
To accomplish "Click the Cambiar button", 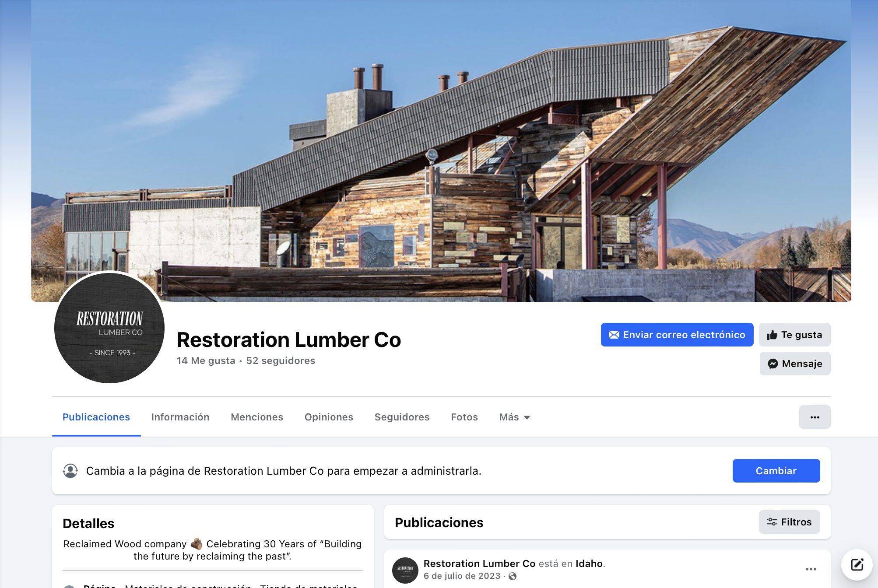I will 776,471.
